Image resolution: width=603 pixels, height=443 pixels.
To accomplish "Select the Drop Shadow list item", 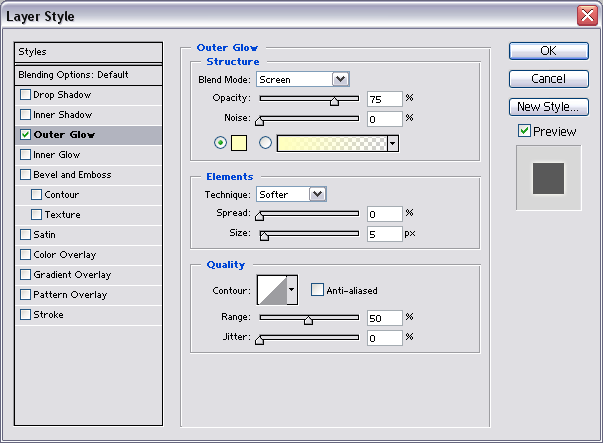I will [x=88, y=95].
